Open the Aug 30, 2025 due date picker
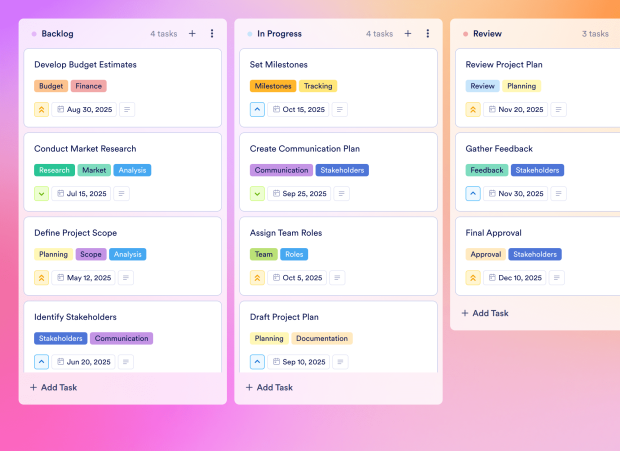The width and height of the screenshot is (620, 451). coord(84,109)
